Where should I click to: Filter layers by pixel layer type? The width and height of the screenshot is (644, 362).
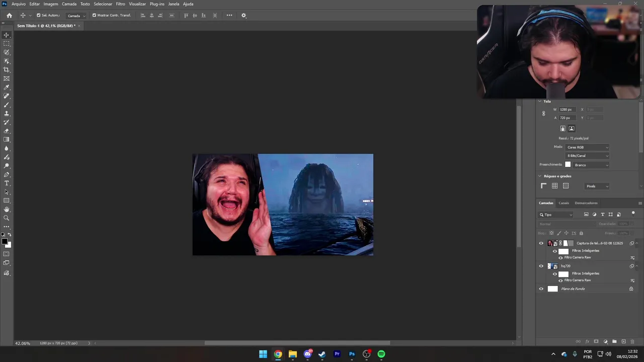pyautogui.click(x=586, y=215)
